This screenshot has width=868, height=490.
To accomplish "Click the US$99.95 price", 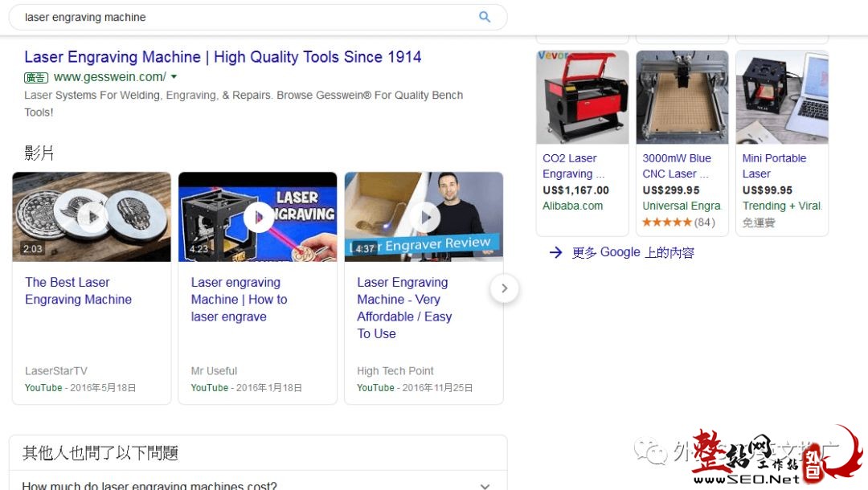I will [x=768, y=190].
